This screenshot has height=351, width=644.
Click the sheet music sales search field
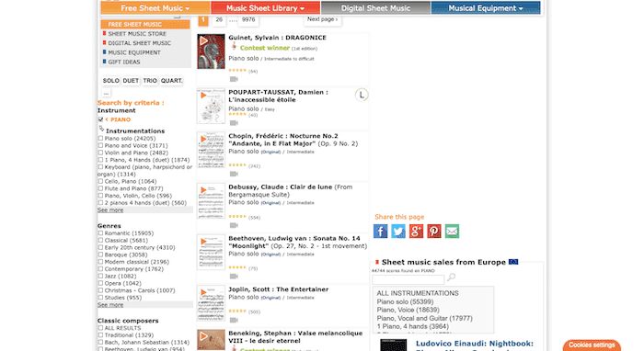[408, 279]
